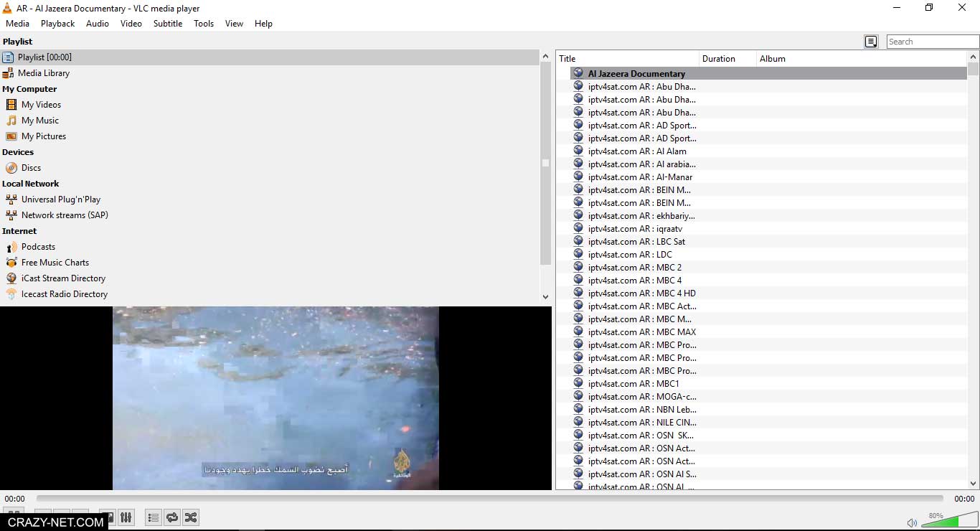The width and height of the screenshot is (980, 531).
Task: Click playlist scroll-up arrow
Action: [973, 57]
